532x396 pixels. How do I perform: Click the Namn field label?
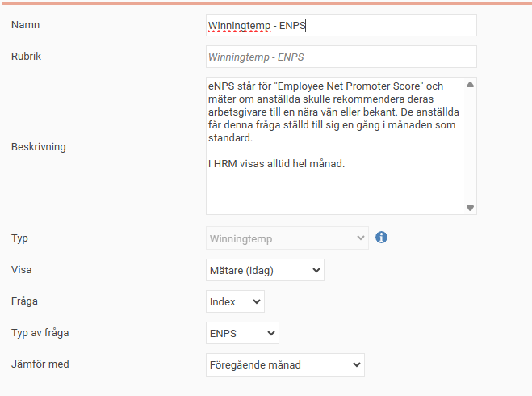[26, 25]
